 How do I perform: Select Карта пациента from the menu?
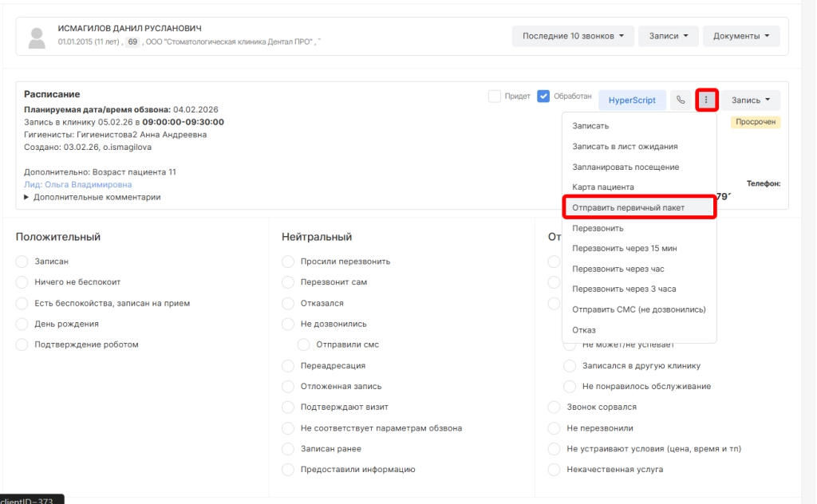[x=603, y=187]
